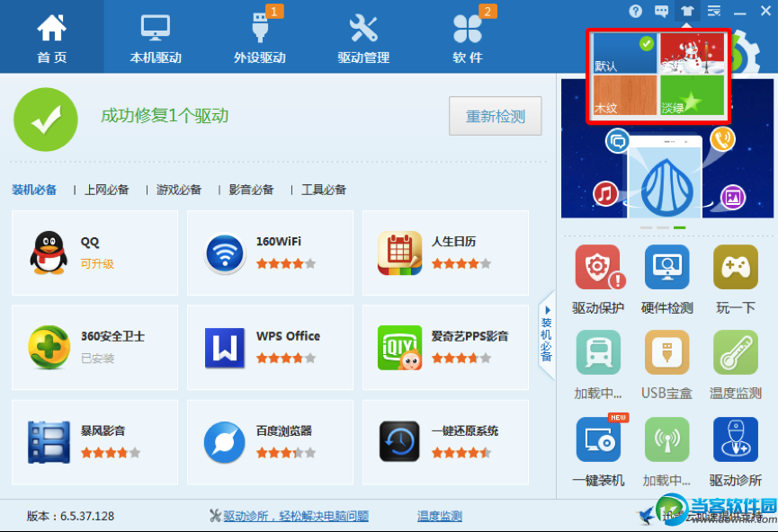Click the train icon labeled 加载中
778x532 pixels.
pyautogui.click(x=598, y=352)
